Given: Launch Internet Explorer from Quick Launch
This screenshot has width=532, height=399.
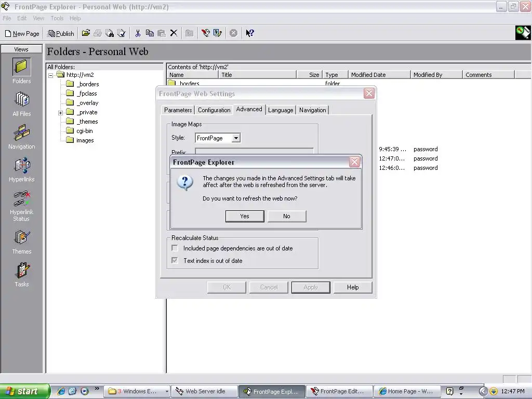Looking at the screenshot, I should [x=61, y=391].
